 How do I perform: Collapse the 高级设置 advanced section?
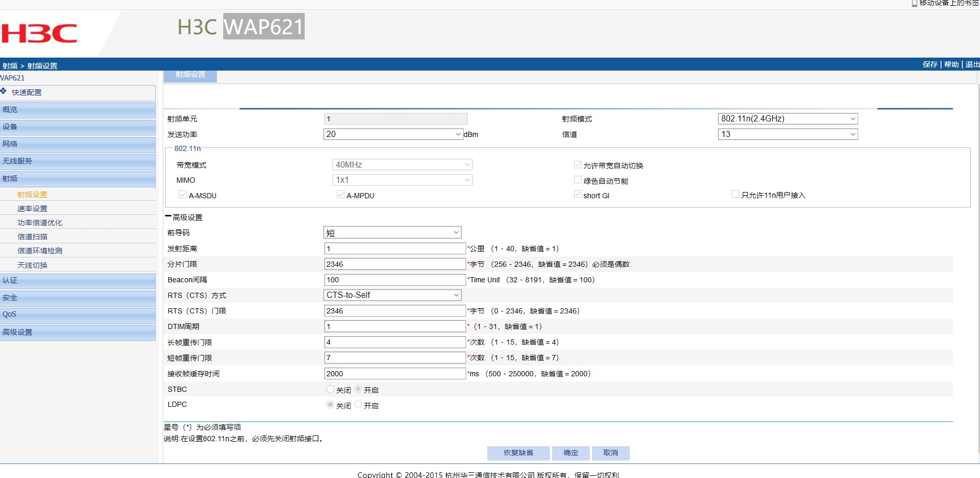click(168, 216)
